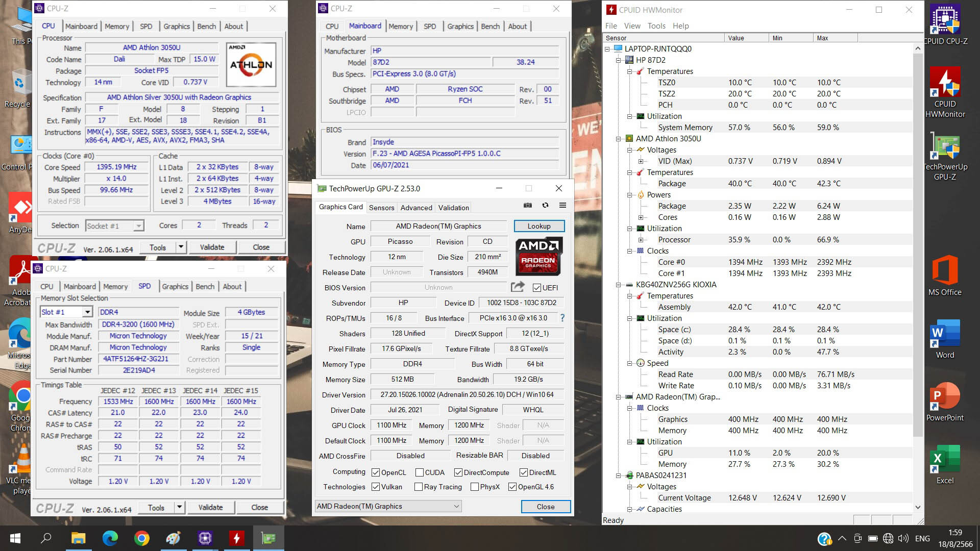Open the GPU-Z graphics card selector dropdown
The height and width of the screenshot is (551, 980).
(388, 506)
